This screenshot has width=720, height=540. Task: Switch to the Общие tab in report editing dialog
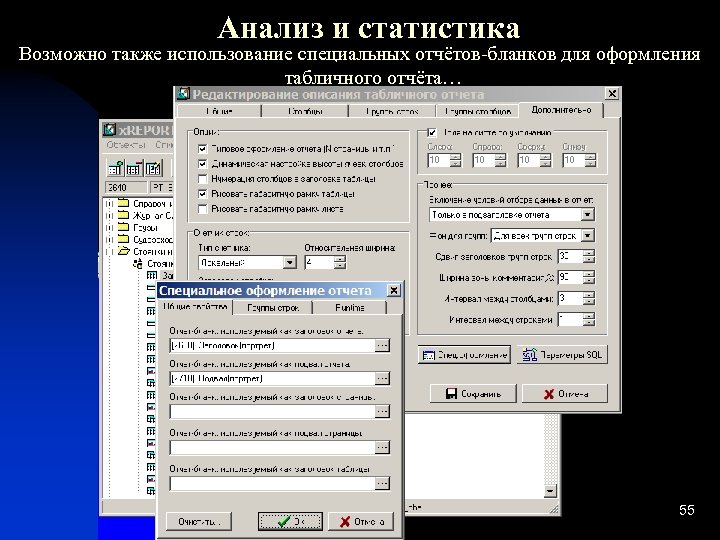219,111
